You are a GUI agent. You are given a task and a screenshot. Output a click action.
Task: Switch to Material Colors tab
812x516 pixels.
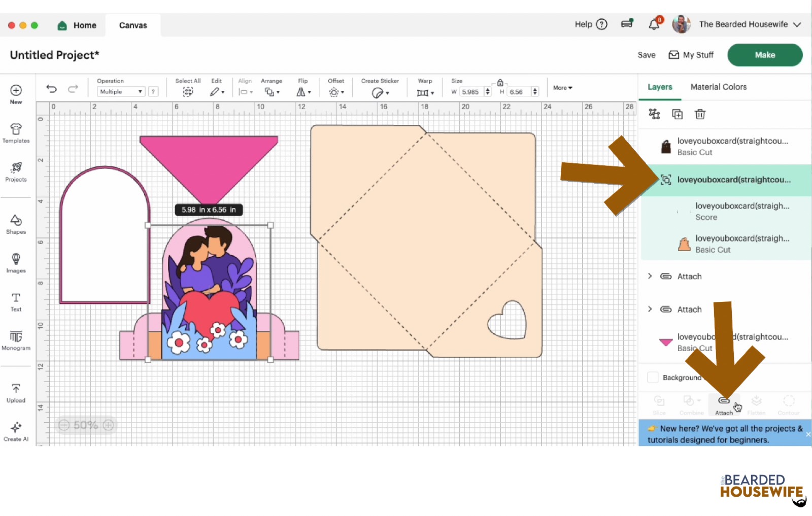point(718,87)
